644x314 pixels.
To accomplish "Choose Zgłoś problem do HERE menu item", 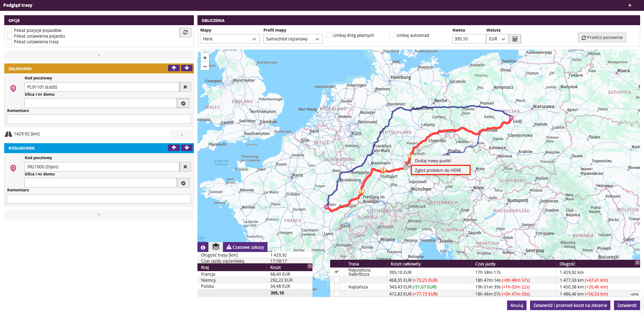I will pos(441,170).
